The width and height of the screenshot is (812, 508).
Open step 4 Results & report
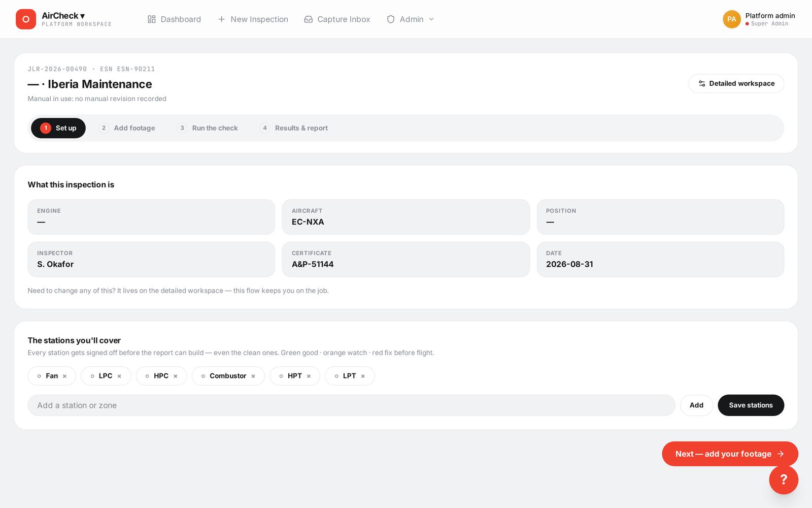coord(294,128)
